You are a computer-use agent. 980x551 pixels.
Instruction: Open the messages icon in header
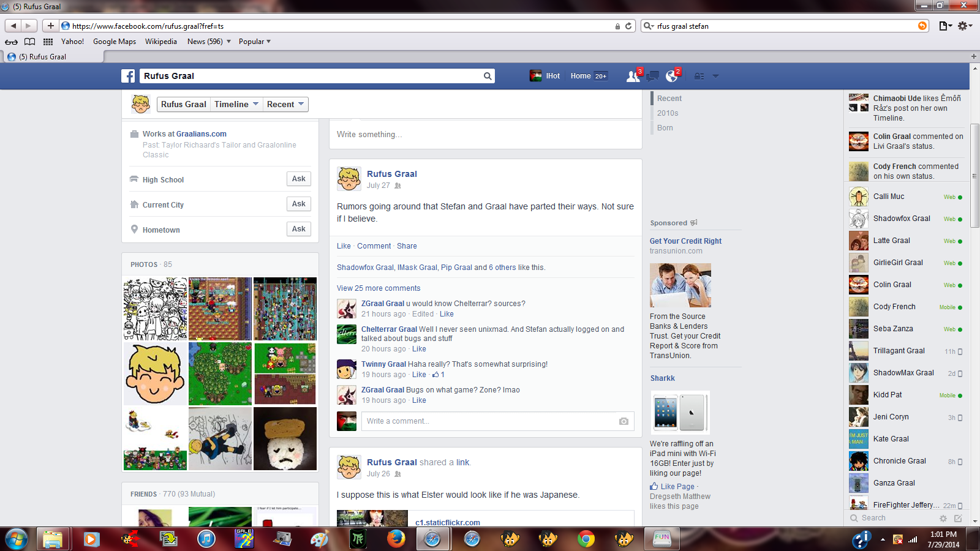pos(653,76)
